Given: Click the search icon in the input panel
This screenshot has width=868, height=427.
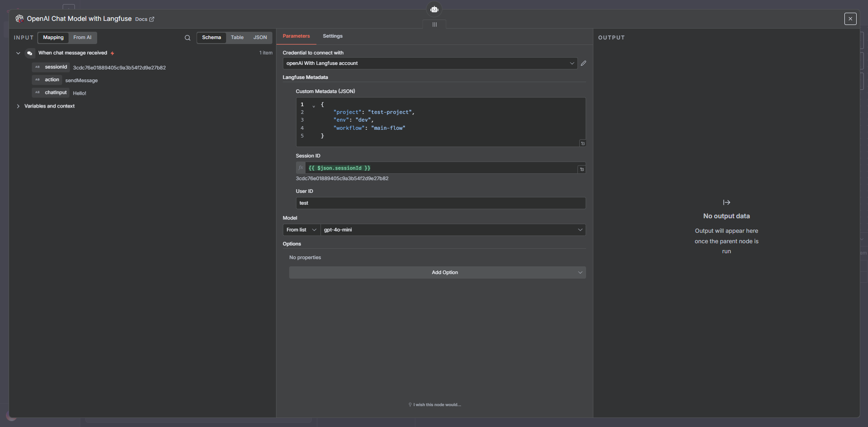Looking at the screenshot, I should click(187, 38).
